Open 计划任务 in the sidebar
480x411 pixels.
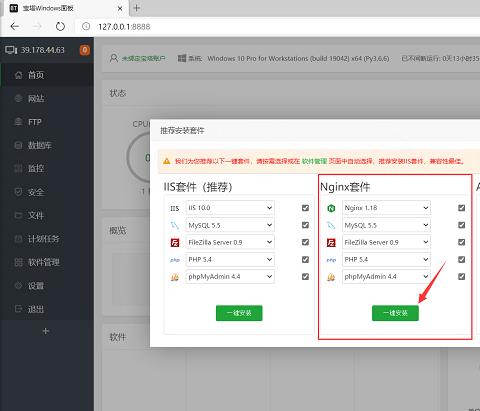47,239
